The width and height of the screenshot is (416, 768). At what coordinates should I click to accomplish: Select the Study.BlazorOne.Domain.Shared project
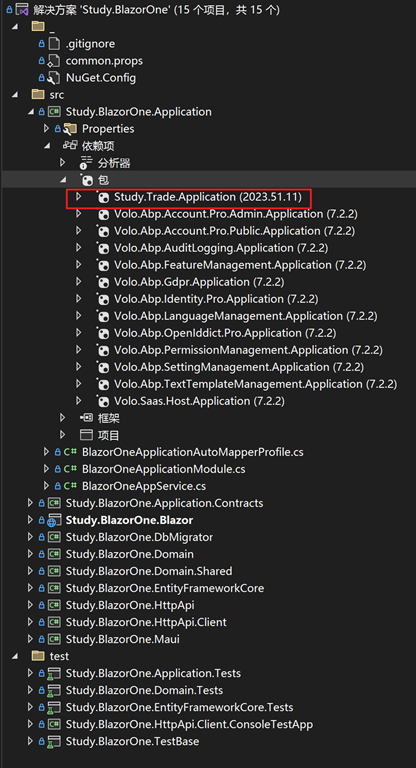coord(149,571)
